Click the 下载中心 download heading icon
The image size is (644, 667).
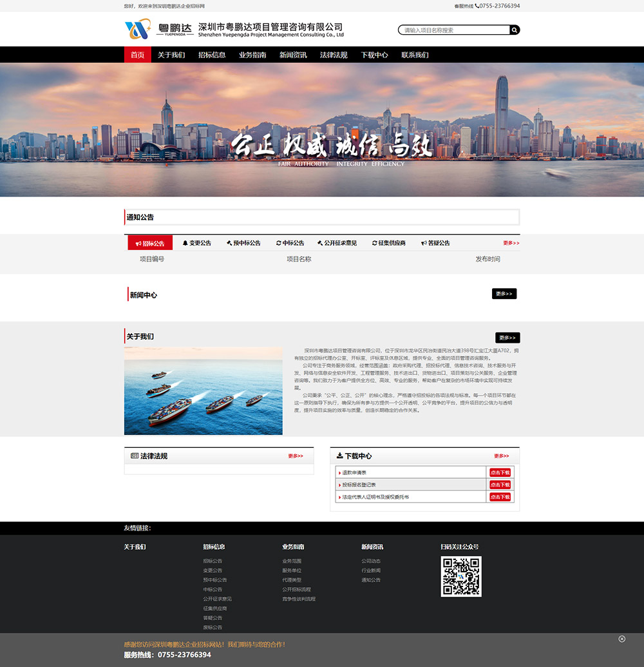339,456
